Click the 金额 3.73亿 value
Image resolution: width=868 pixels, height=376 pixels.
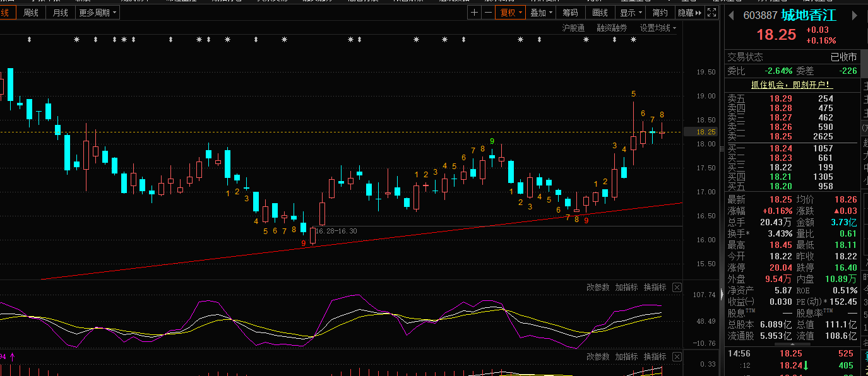pos(844,222)
